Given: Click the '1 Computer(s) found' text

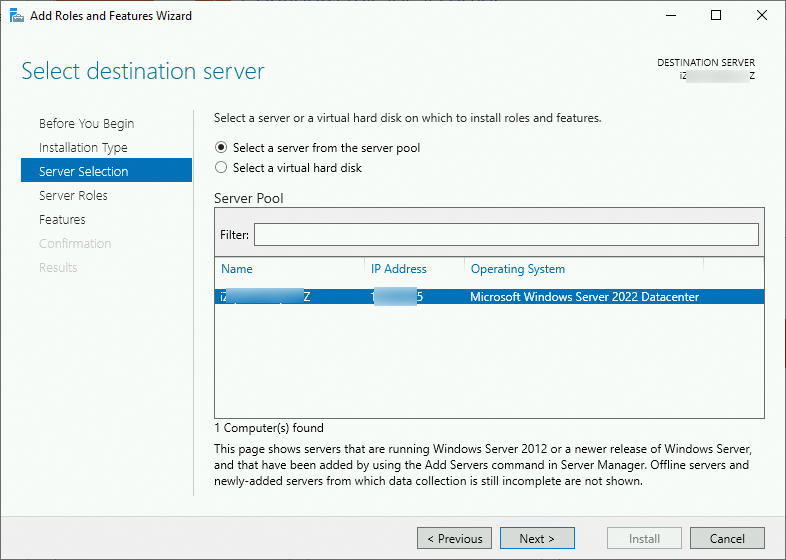Looking at the screenshot, I should tap(269, 428).
